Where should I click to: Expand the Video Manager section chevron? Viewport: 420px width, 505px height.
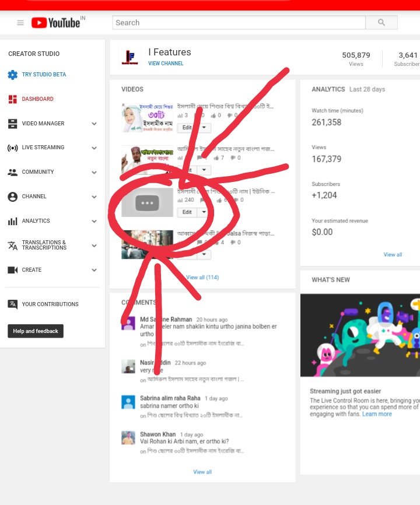coord(94,124)
